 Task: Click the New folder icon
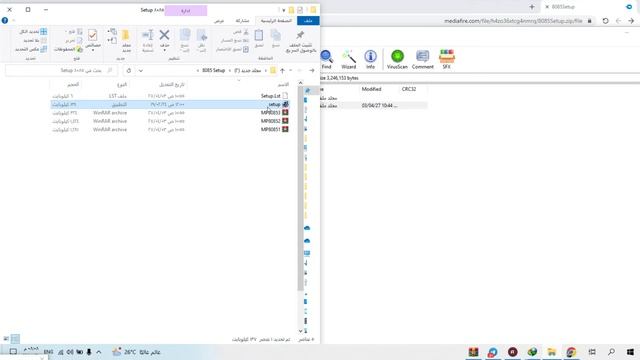(126, 36)
